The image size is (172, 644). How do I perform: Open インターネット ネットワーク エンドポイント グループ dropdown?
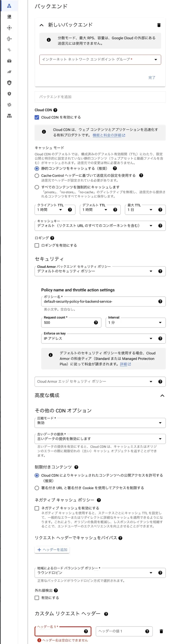pos(100,60)
